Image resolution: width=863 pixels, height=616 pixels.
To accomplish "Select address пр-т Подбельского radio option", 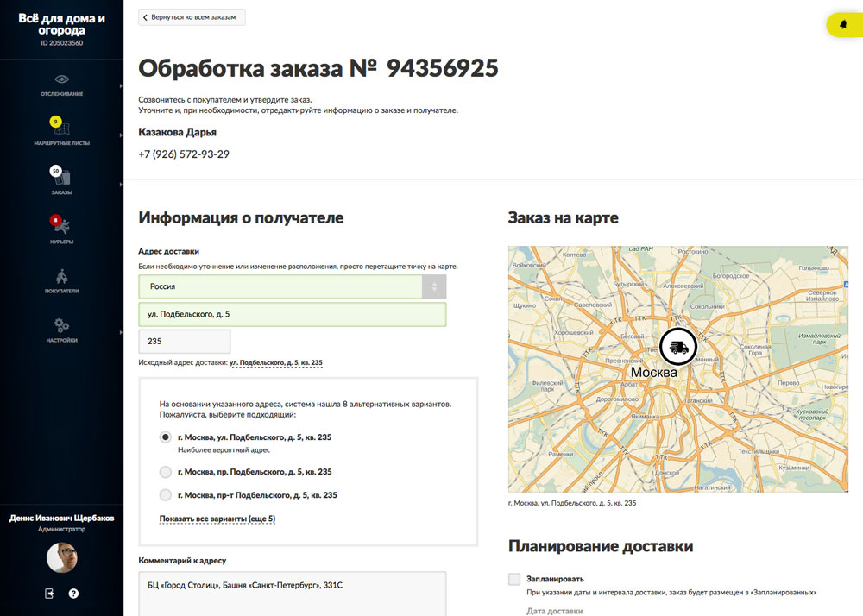I will coord(165,495).
